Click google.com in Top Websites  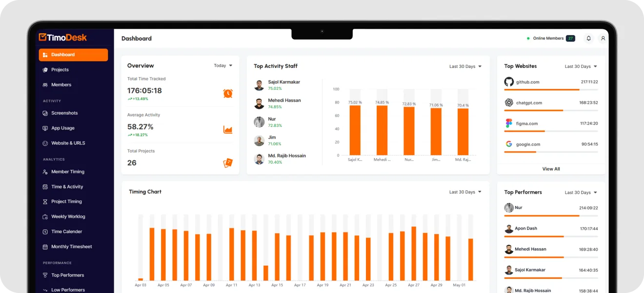click(x=528, y=145)
